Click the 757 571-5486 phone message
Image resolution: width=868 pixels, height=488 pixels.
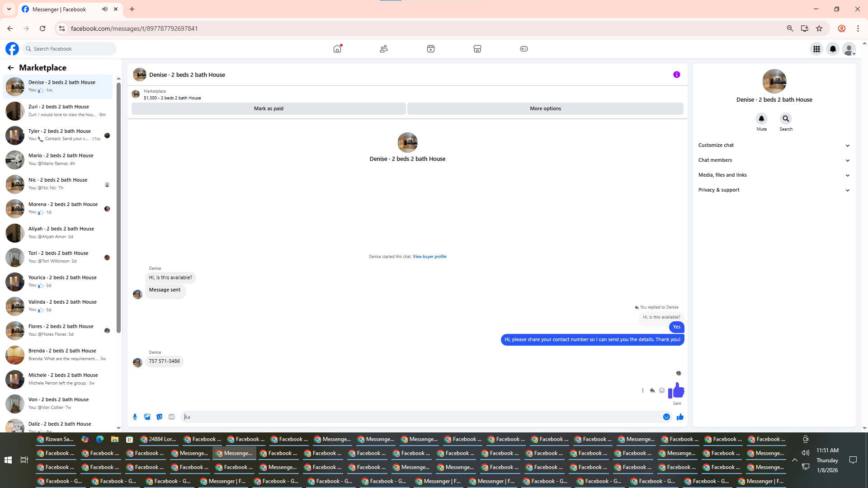(x=164, y=361)
